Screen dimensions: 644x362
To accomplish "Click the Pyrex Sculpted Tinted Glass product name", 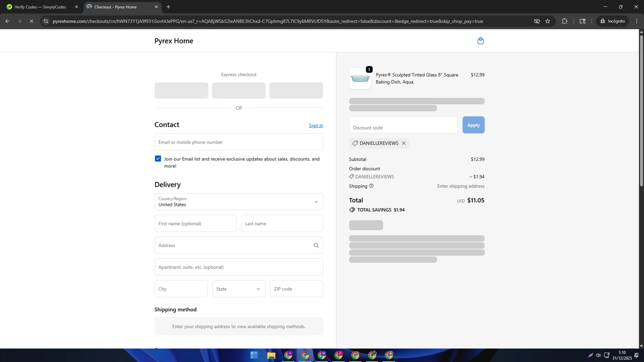I will 417,78.
